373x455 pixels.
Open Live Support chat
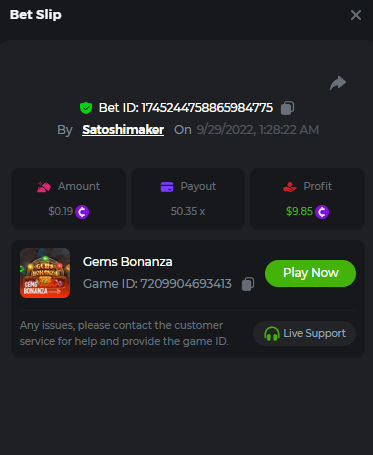pos(304,333)
